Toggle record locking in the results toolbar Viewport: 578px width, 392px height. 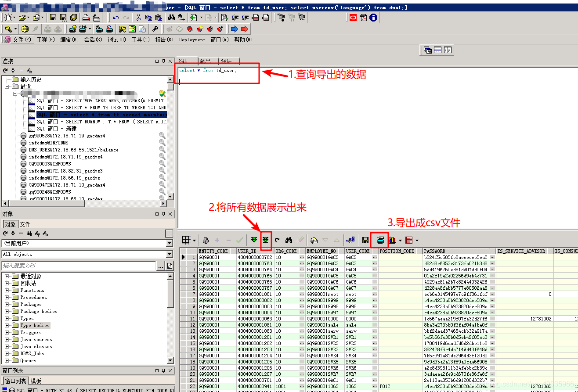[x=206, y=240]
